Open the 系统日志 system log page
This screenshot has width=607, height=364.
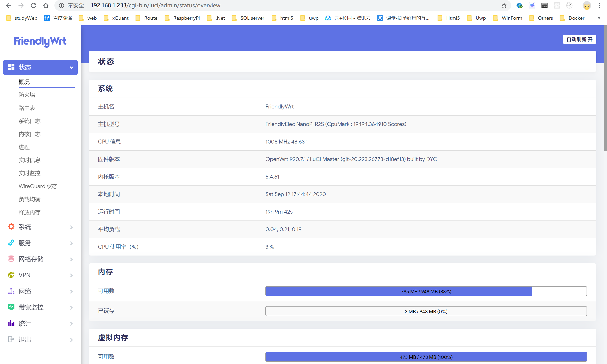pyautogui.click(x=30, y=121)
